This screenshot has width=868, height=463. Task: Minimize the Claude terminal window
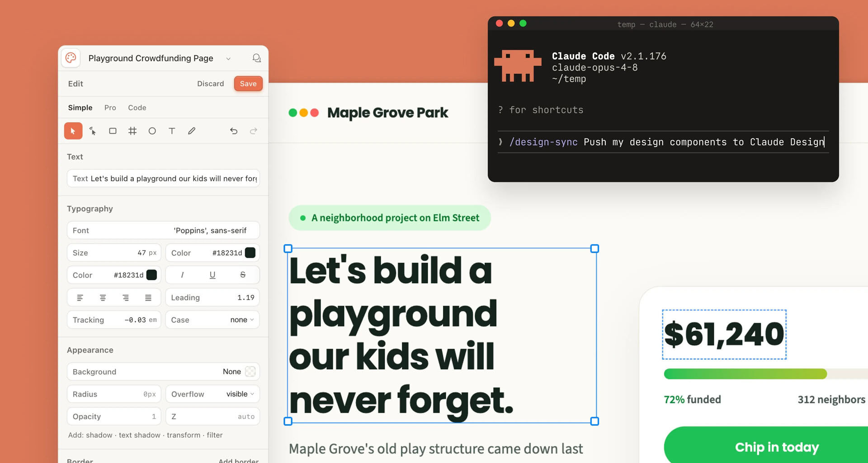pyautogui.click(x=511, y=24)
